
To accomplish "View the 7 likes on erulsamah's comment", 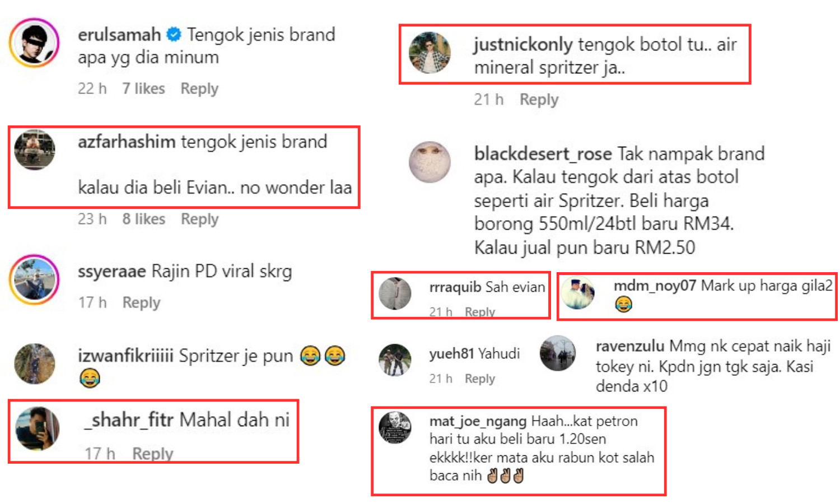I will point(143,88).
